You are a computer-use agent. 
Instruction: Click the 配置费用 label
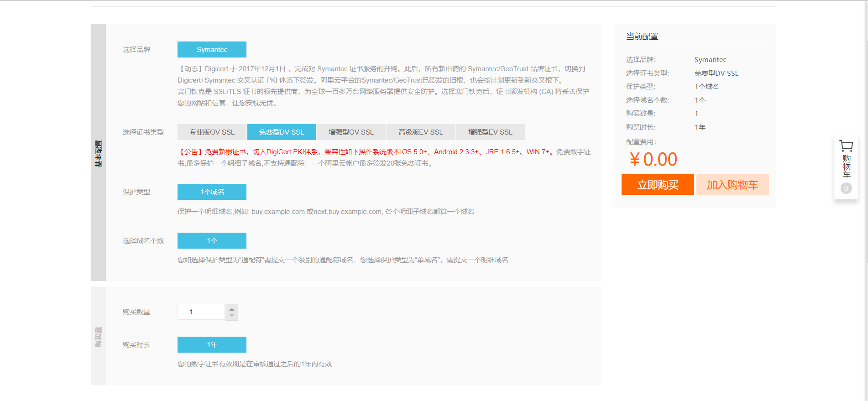(641, 141)
